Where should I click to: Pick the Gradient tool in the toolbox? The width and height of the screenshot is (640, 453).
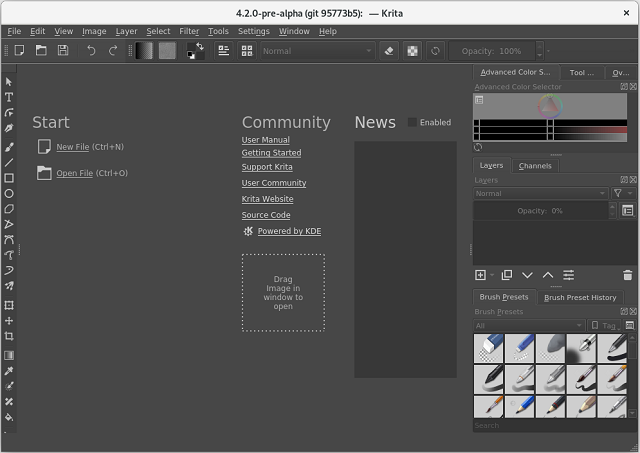pyautogui.click(x=9, y=355)
